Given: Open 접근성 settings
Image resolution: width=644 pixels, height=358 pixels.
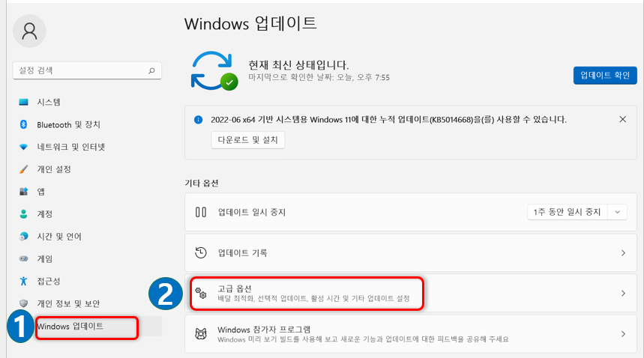Looking at the screenshot, I should (87, 281).
